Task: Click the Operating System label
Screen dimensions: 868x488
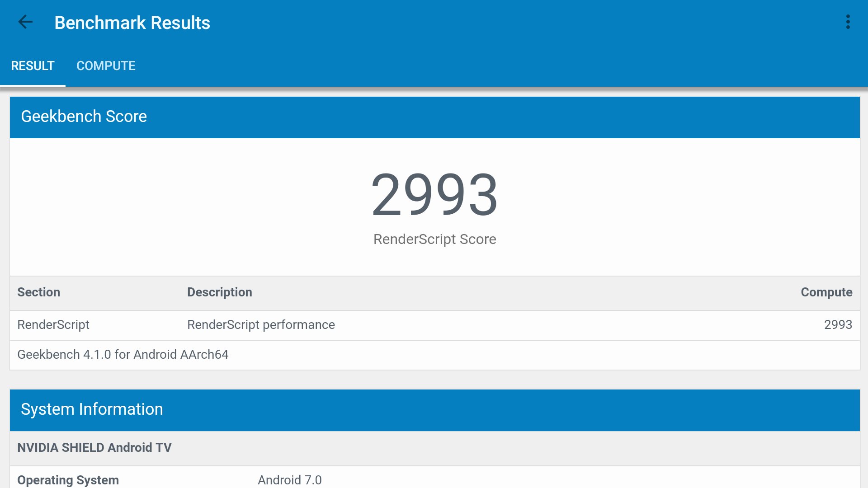Action: pos(68,480)
